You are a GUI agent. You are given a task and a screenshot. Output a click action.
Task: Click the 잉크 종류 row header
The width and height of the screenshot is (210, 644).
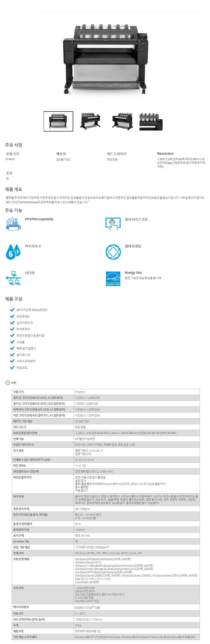coord(43,452)
